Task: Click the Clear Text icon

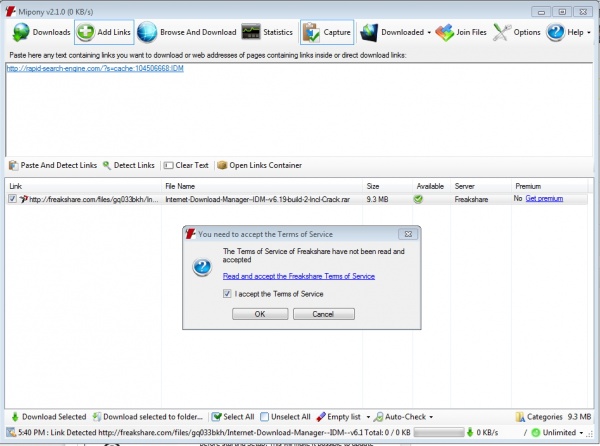Action: pyautogui.click(x=168, y=165)
